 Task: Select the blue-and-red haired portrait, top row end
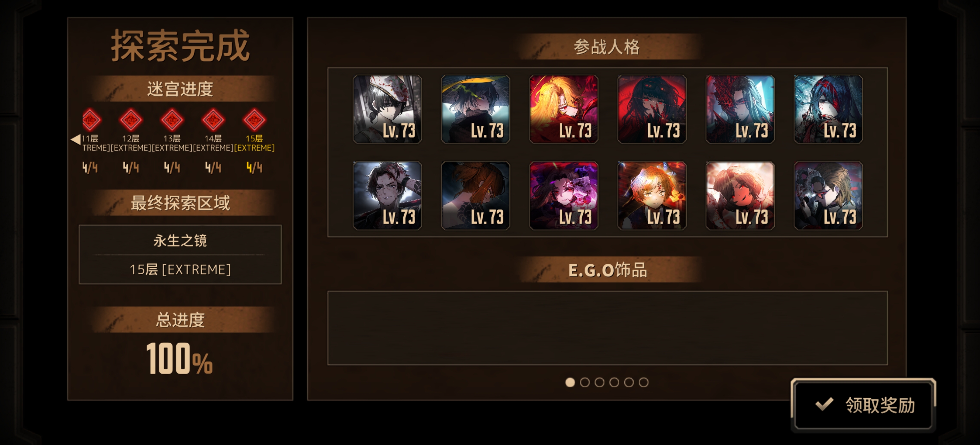[x=828, y=109]
